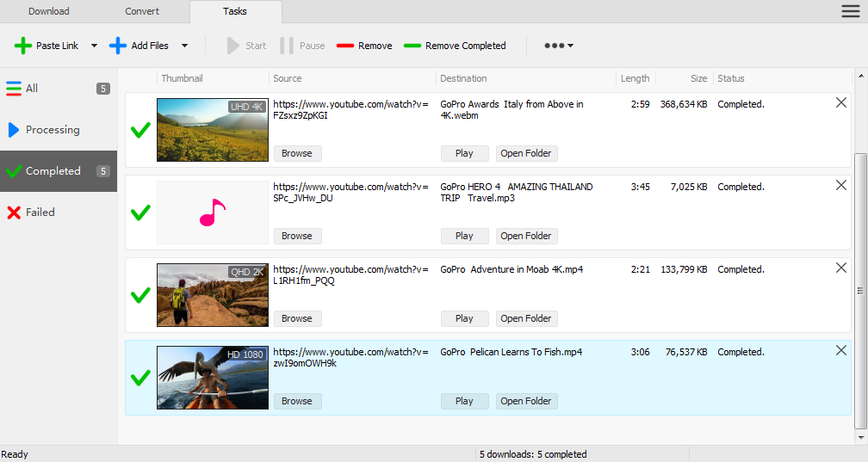Click the URL ending zwI9omOWH9k
The height and width of the screenshot is (462, 868).
coord(351,357)
